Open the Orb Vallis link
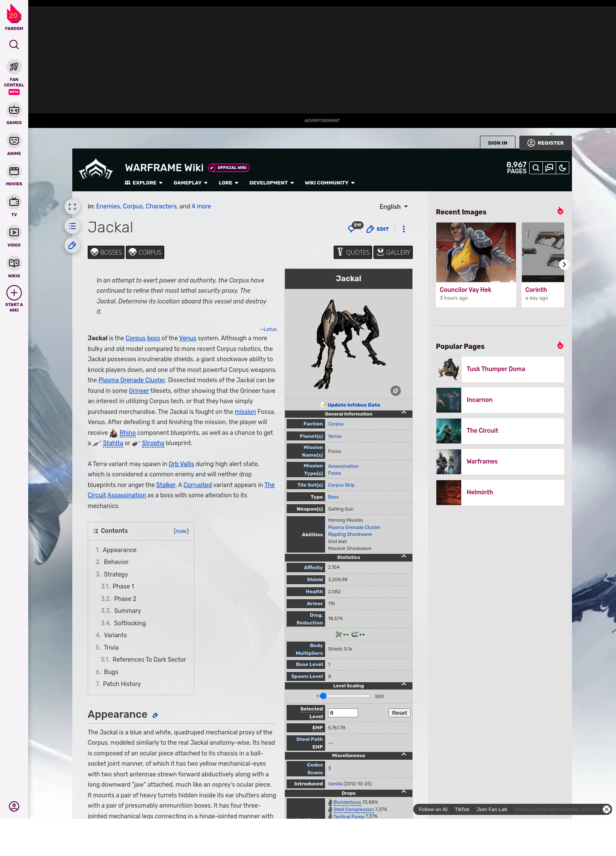 181,464
